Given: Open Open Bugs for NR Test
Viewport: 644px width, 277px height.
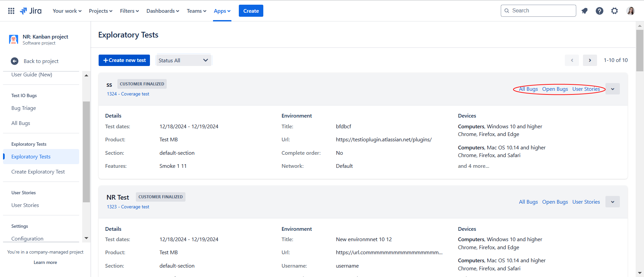Looking at the screenshot, I should coord(555,202).
